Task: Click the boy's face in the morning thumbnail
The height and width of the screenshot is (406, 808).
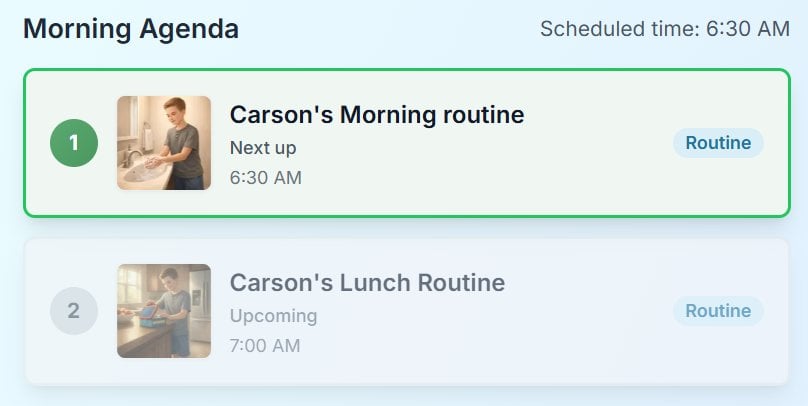Action: (x=175, y=111)
